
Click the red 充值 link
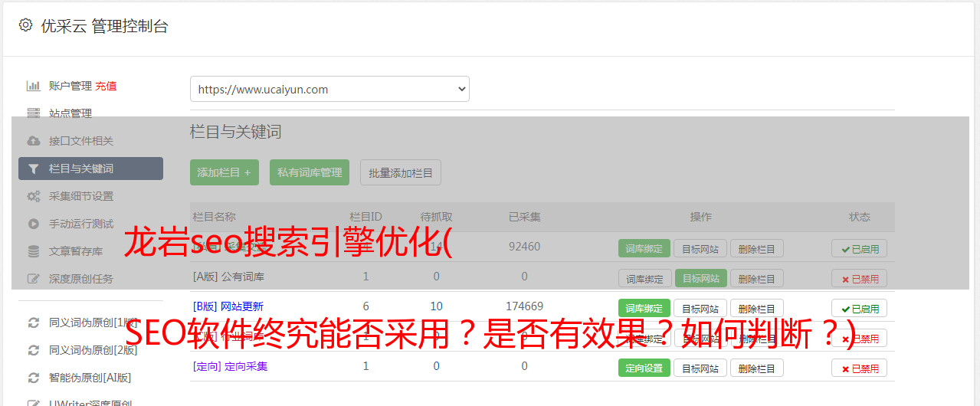(x=107, y=86)
